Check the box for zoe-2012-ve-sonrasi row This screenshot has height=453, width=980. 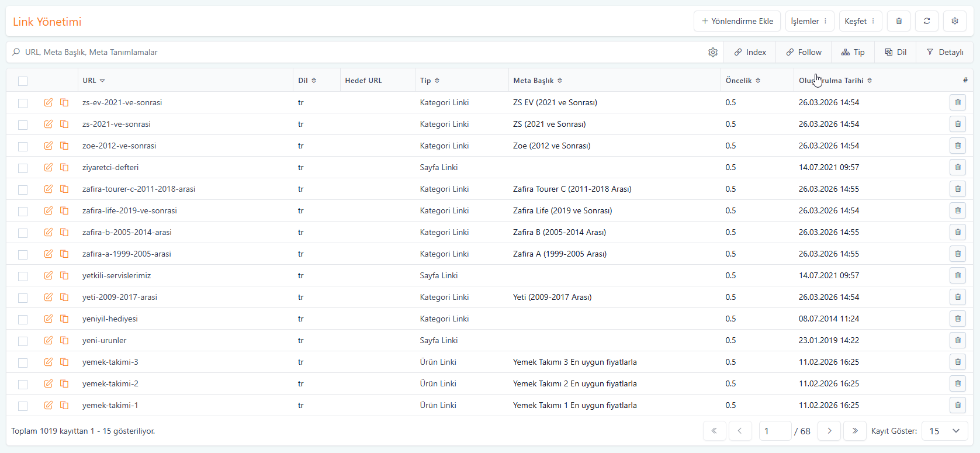click(23, 146)
